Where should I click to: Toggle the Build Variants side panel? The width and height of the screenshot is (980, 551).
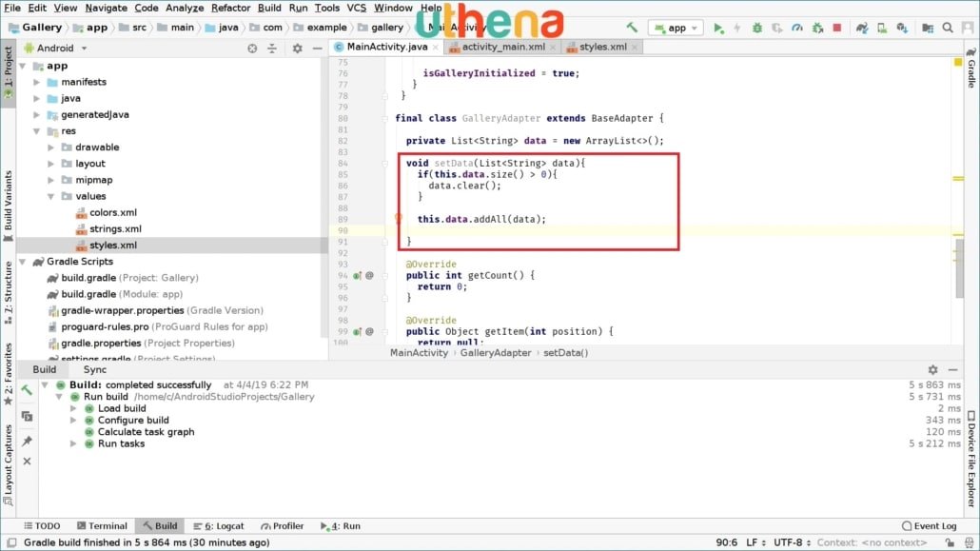pos(9,206)
